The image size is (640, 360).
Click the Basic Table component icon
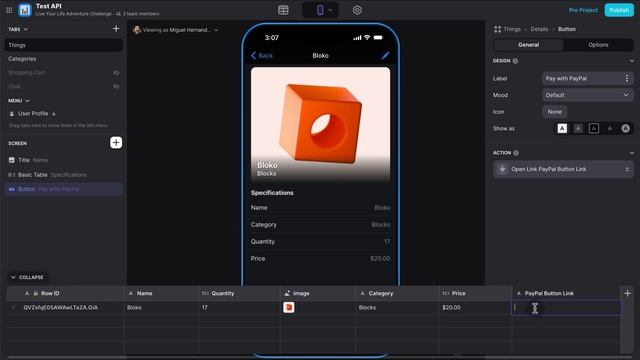(x=11, y=175)
